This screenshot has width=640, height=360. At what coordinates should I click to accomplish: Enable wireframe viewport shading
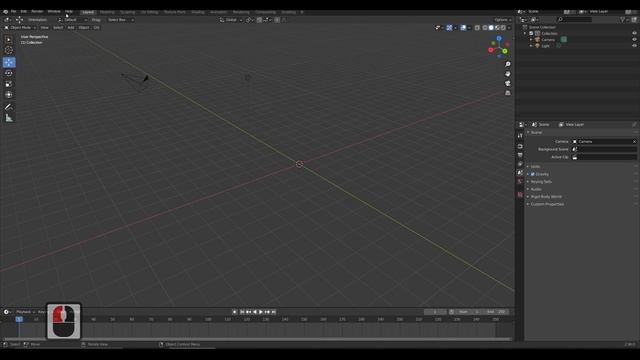[485, 28]
